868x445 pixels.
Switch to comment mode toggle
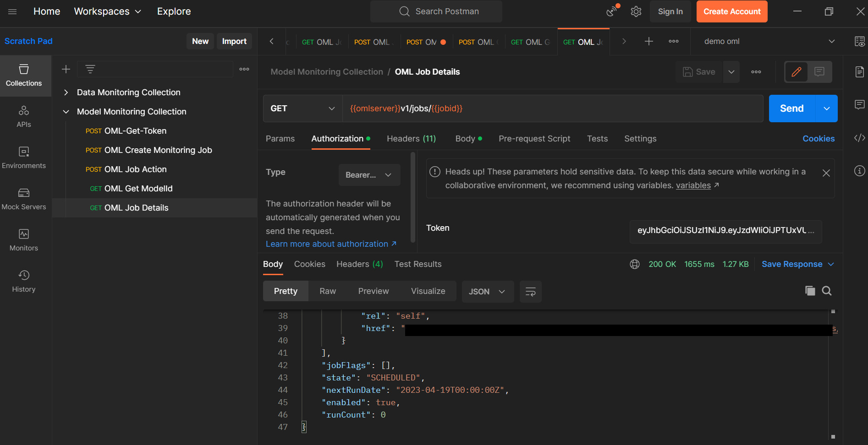pyautogui.click(x=819, y=71)
